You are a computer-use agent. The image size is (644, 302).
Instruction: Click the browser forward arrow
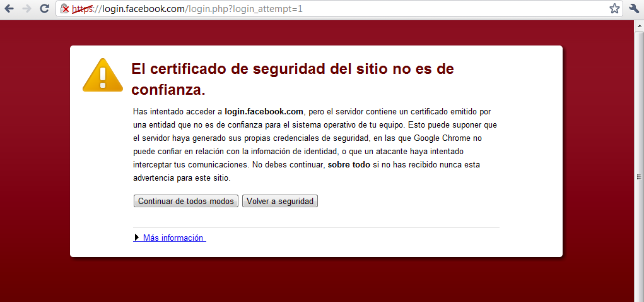(x=27, y=8)
